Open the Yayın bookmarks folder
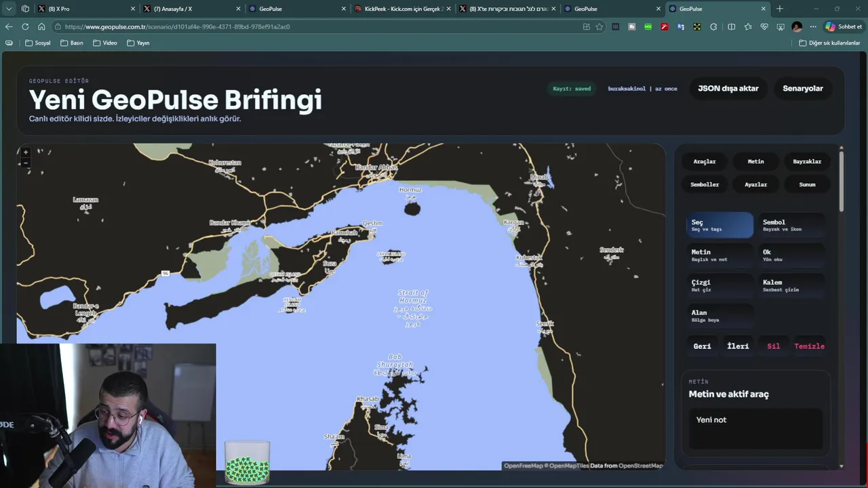868x488 pixels. 138,43
